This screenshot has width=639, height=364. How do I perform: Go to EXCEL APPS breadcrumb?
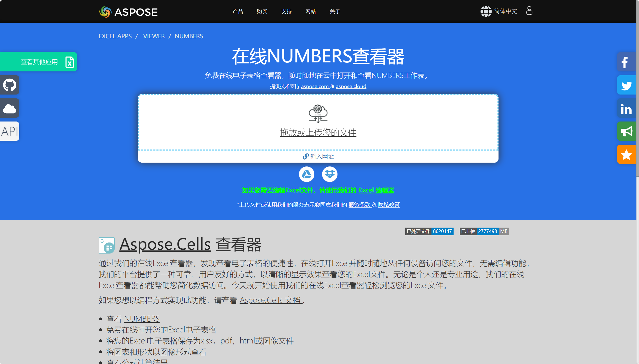click(115, 36)
